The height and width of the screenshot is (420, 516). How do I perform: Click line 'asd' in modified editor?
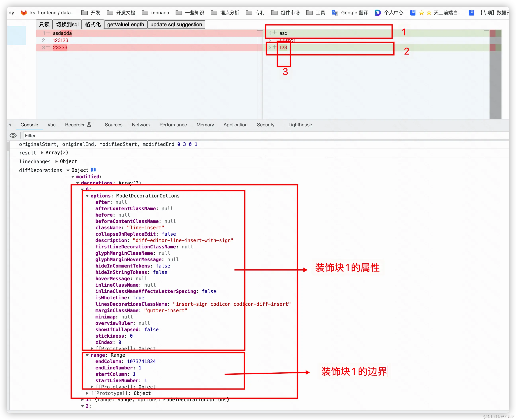tap(283, 33)
